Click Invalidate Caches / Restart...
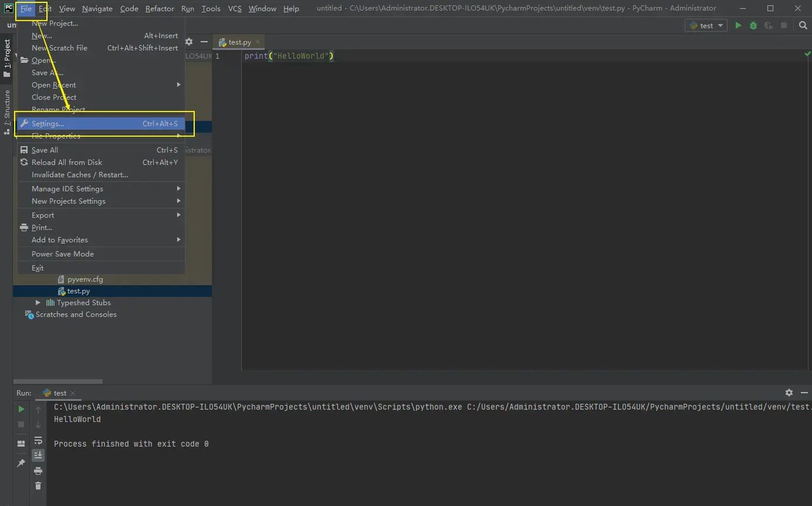This screenshot has width=812, height=506. [x=80, y=175]
